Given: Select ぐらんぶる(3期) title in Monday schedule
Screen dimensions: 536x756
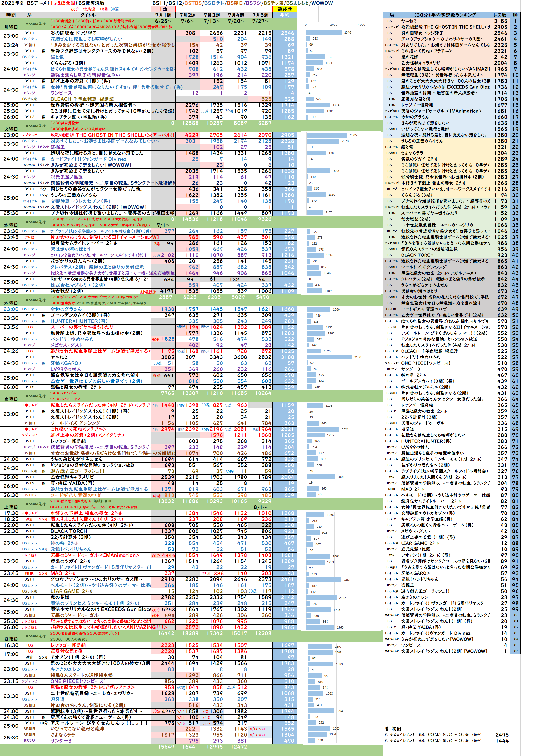Looking at the screenshot, I should tap(68, 63).
